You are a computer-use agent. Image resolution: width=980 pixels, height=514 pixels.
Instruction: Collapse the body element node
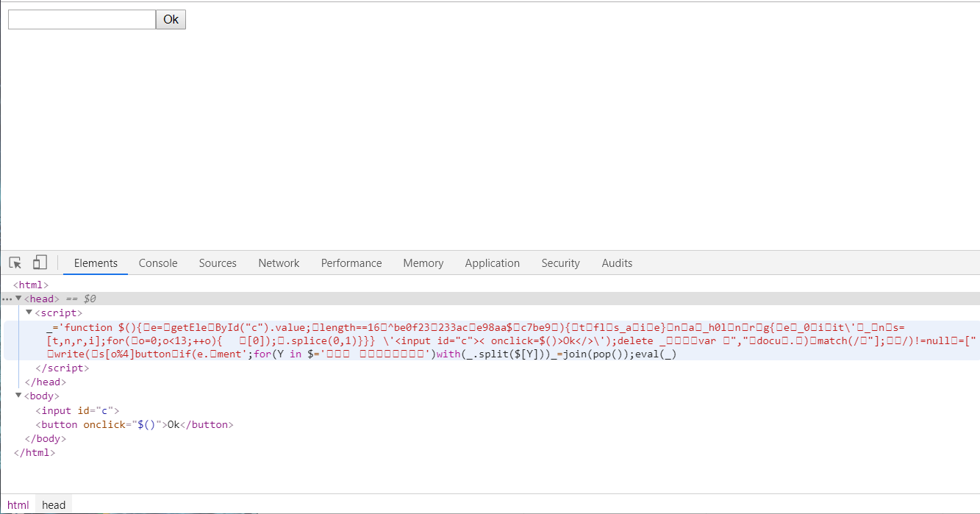(x=18, y=396)
